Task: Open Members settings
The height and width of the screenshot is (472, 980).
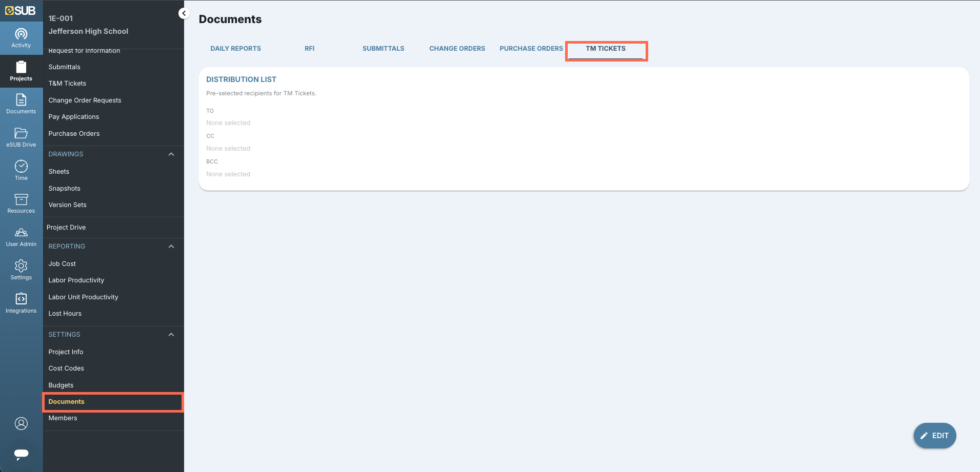Action: tap(63, 418)
